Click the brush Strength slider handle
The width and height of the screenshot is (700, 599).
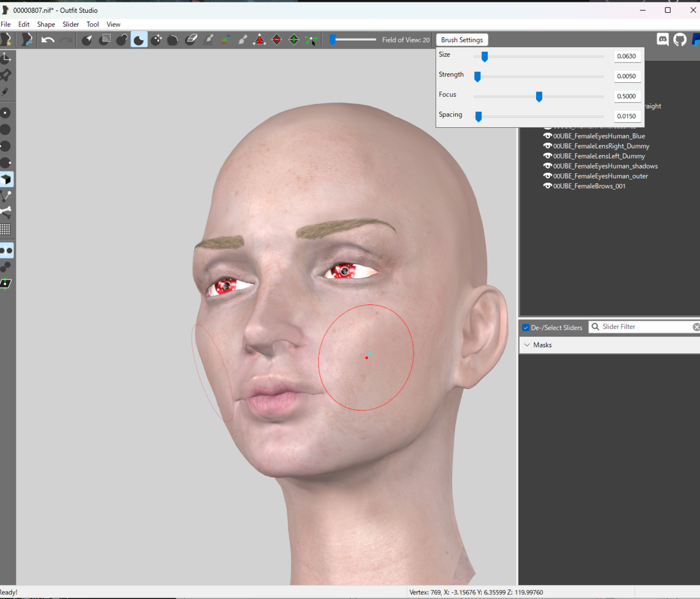pos(477,76)
